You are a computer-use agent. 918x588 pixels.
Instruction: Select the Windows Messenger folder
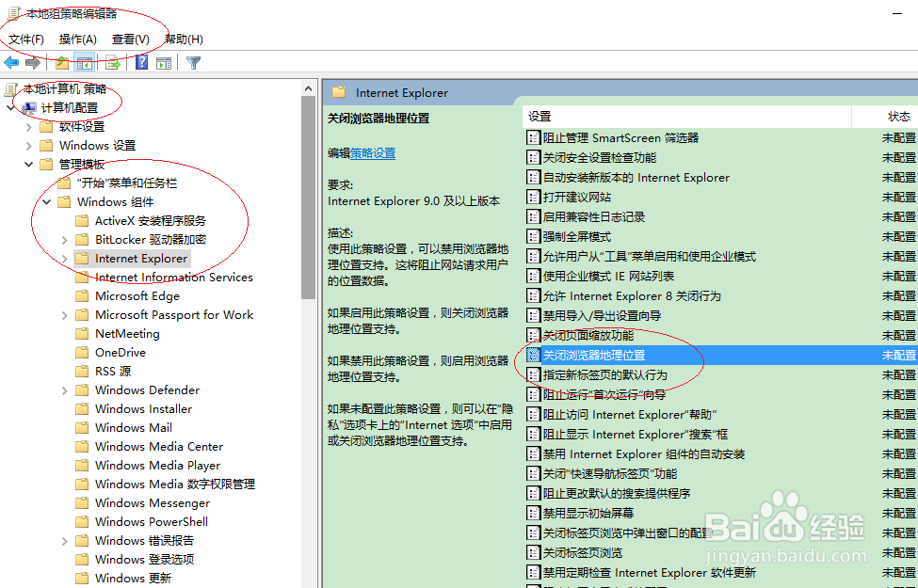[153, 503]
